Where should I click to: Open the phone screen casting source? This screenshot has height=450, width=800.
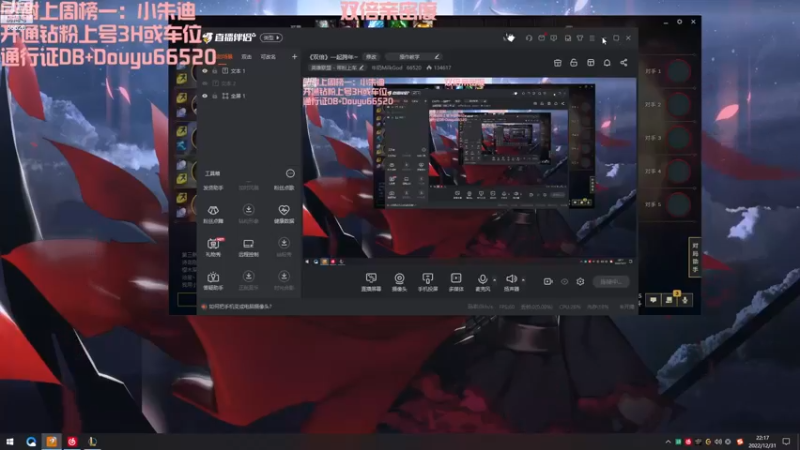pyautogui.click(x=428, y=282)
